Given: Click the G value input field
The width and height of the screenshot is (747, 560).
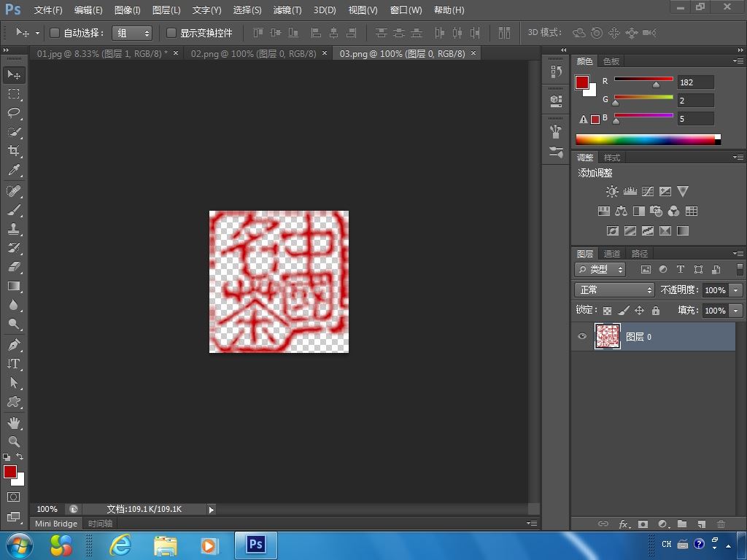Looking at the screenshot, I should (695, 101).
